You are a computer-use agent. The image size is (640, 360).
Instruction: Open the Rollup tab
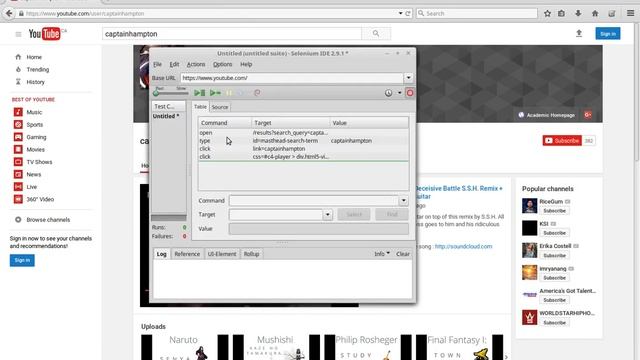(x=251, y=254)
